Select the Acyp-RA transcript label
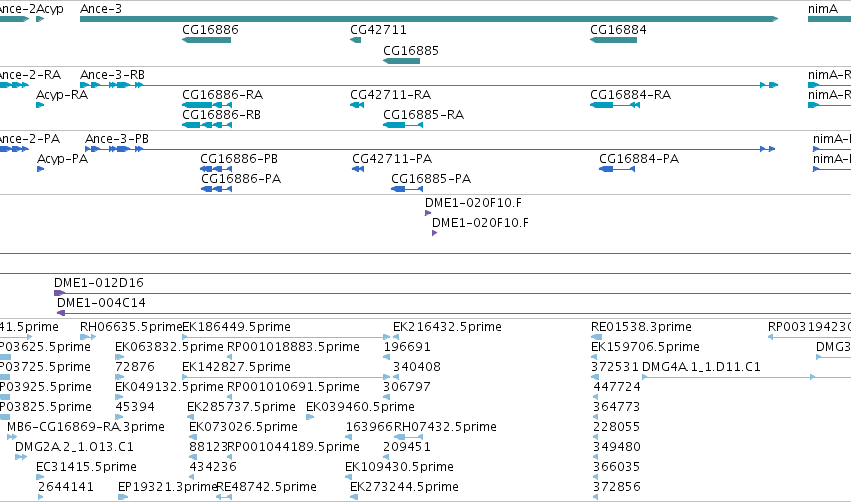Image resolution: width=851 pixels, height=502 pixels. [62, 95]
